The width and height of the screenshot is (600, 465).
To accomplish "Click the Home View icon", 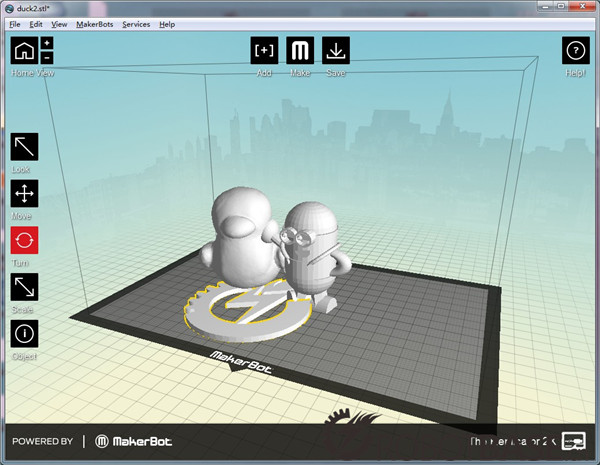I will 24,50.
